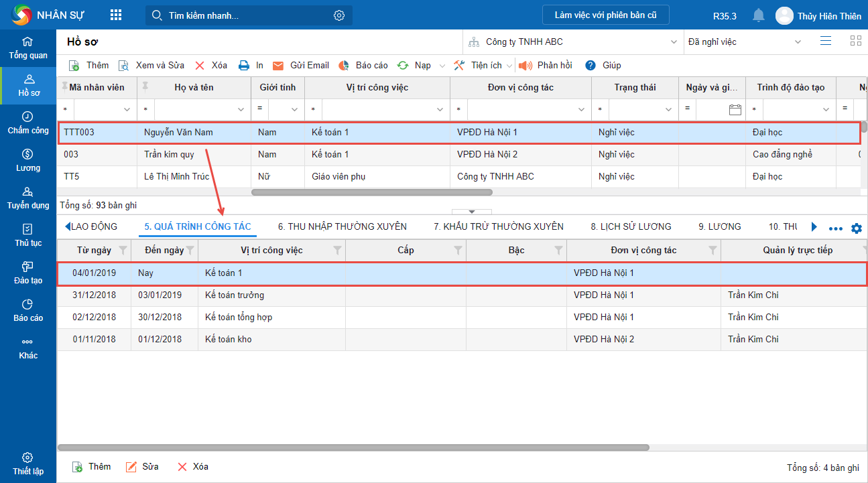This screenshot has height=483, width=868.
Task: Switch to 8. Lịch sử lương tab
Action: (631, 226)
